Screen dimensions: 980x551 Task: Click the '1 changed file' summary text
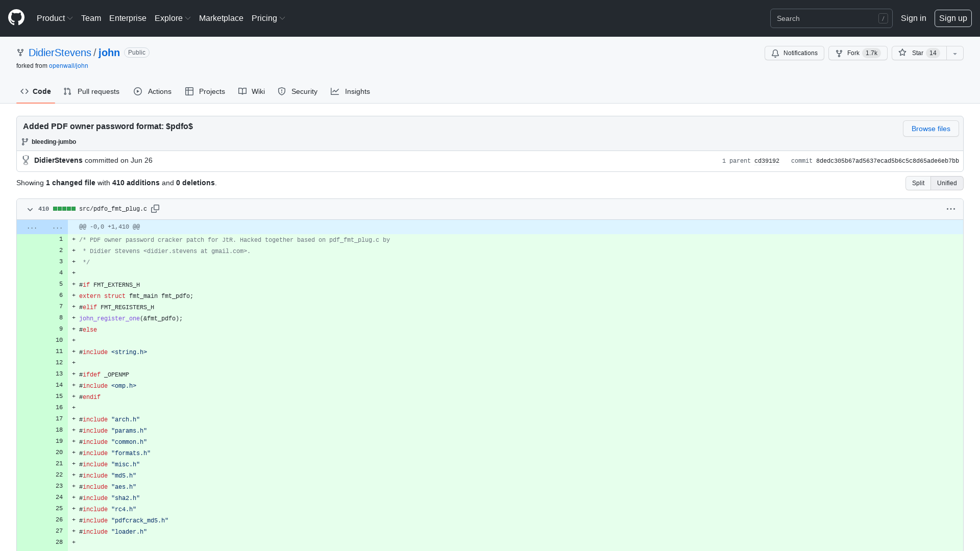point(70,183)
